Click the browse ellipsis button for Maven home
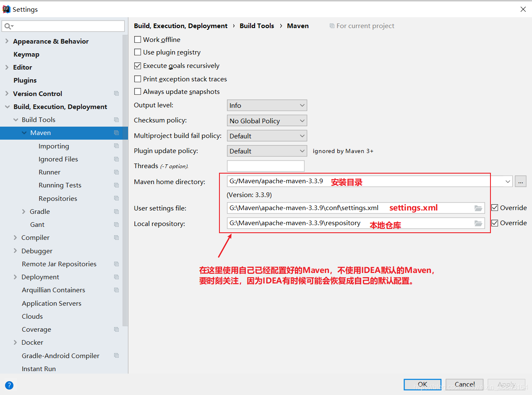532x395 pixels. tap(521, 182)
